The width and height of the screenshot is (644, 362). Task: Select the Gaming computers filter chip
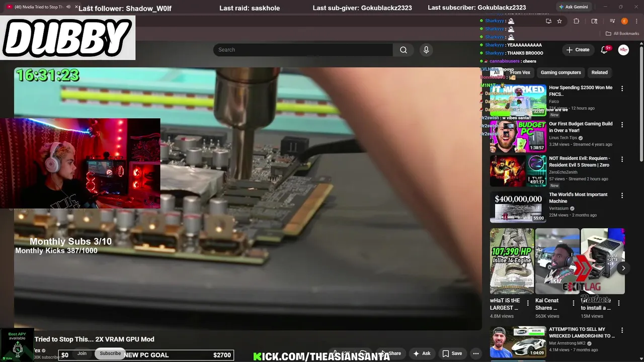click(560, 72)
